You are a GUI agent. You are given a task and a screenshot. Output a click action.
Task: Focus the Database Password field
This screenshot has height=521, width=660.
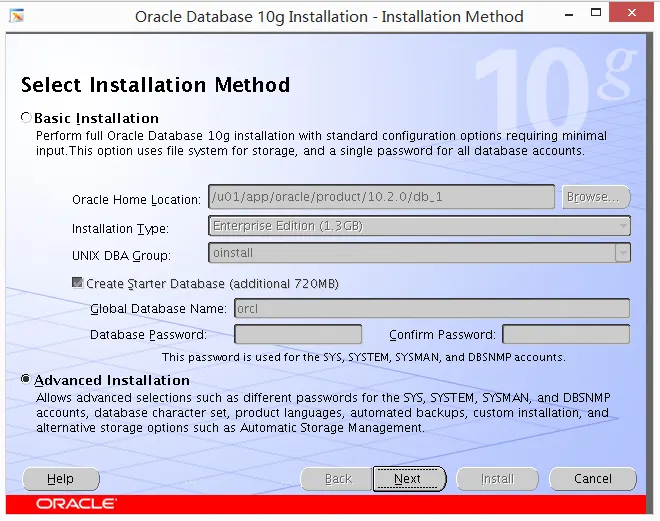tap(298, 334)
